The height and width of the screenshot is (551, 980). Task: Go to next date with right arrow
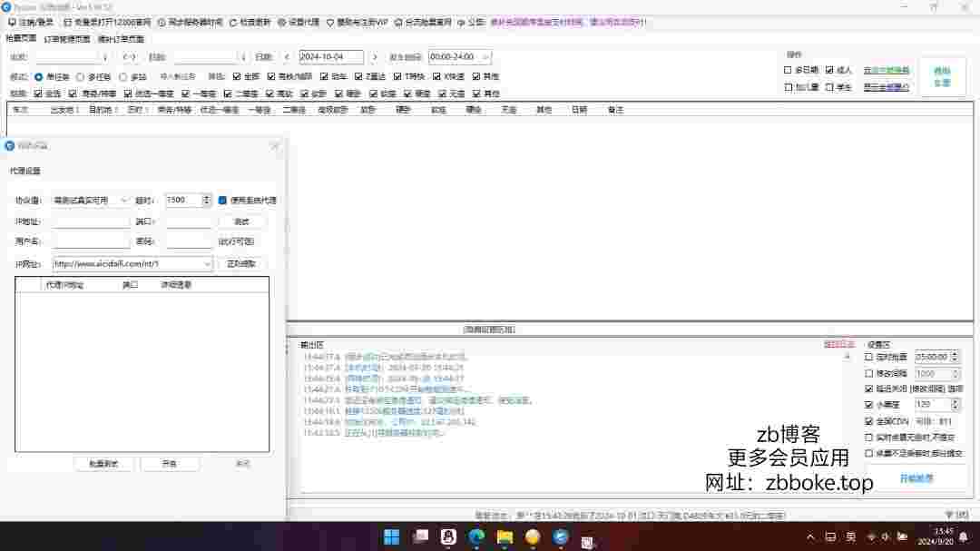[375, 57]
